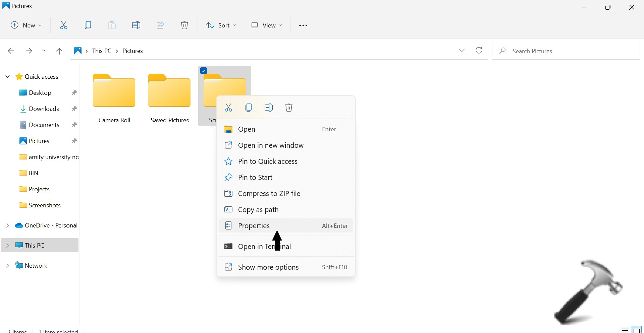Open the See more ellipsis in the toolbar

pos(303,25)
